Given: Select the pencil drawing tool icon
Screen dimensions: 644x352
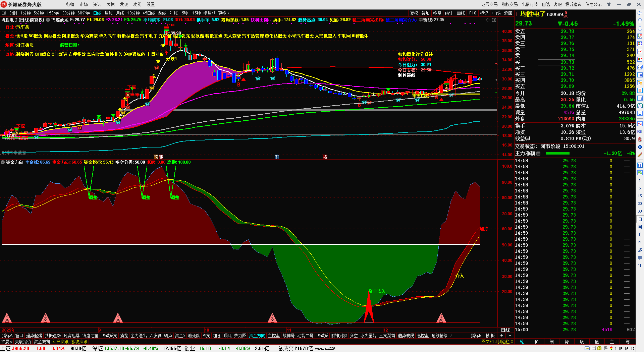Looking at the screenshot, I should click(x=640, y=155).
